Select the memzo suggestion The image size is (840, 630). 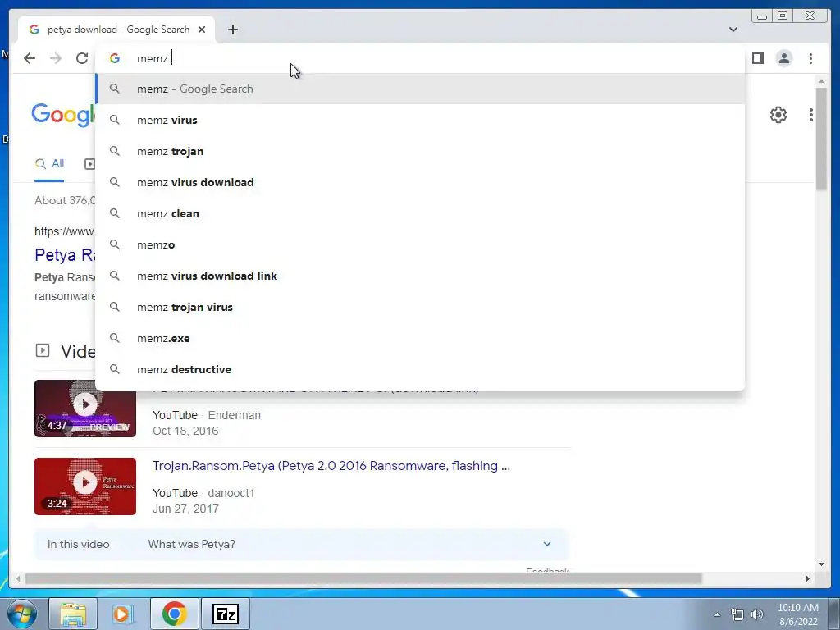[x=421, y=244]
